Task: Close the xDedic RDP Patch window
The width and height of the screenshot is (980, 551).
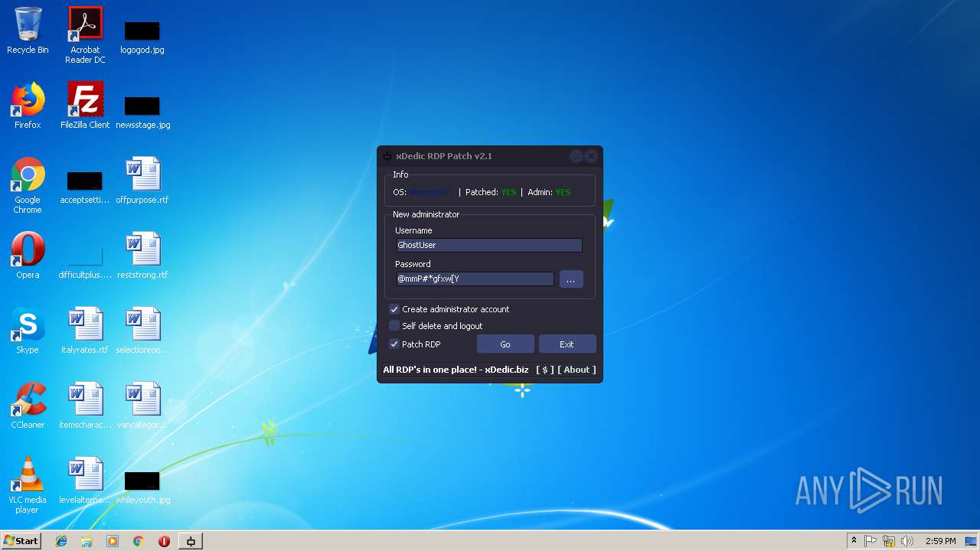Action: pyautogui.click(x=591, y=156)
